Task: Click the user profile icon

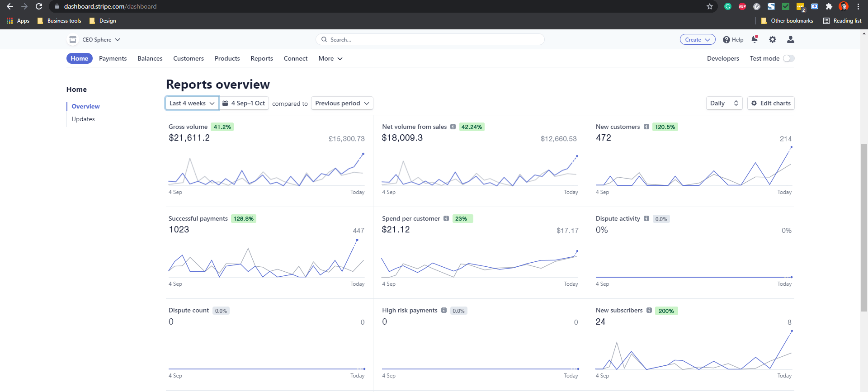Action: [x=790, y=39]
